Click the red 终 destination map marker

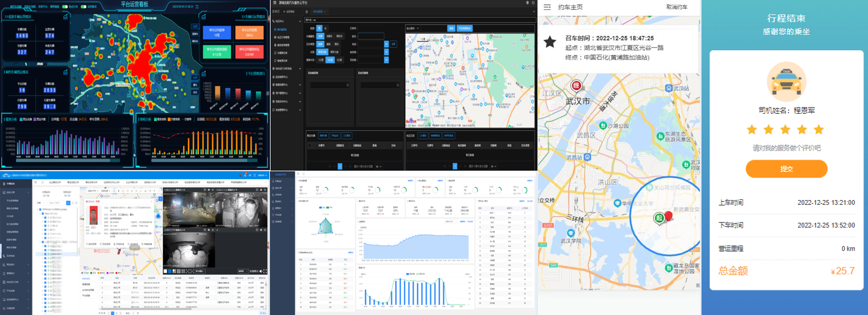[576, 86]
